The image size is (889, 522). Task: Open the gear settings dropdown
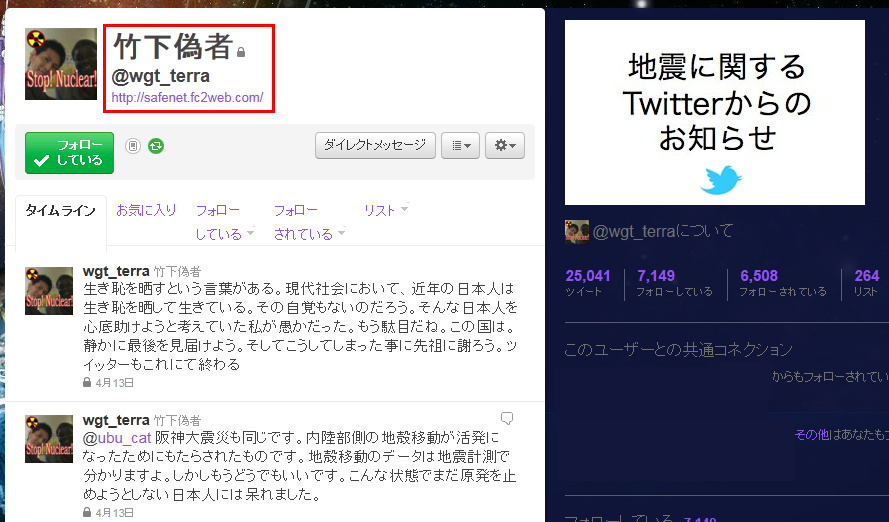tap(505, 146)
